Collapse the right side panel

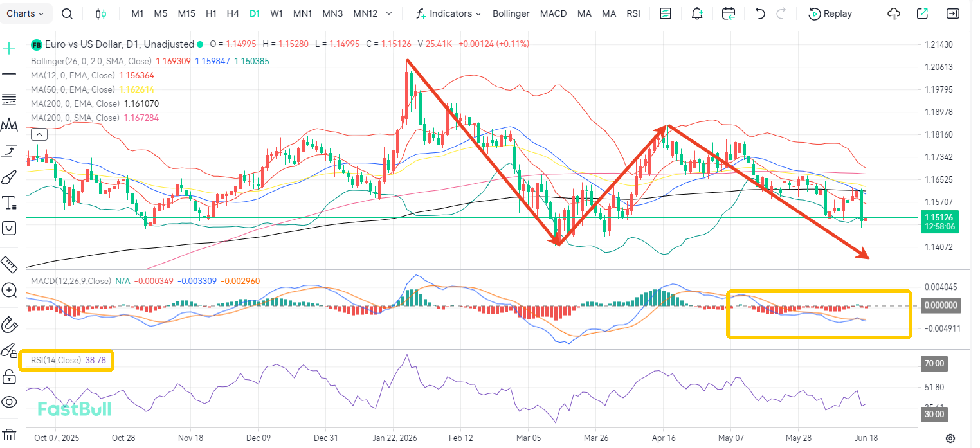point(954,13)
